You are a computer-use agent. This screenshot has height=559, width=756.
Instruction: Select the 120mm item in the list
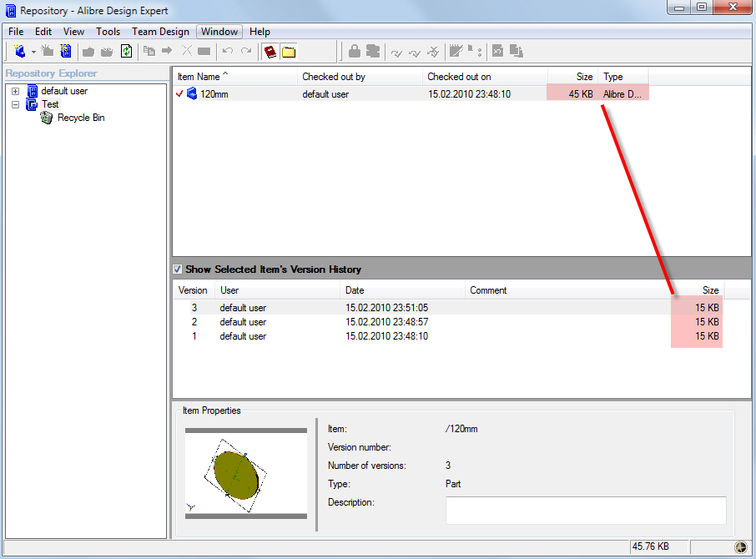tap(214, 94)
